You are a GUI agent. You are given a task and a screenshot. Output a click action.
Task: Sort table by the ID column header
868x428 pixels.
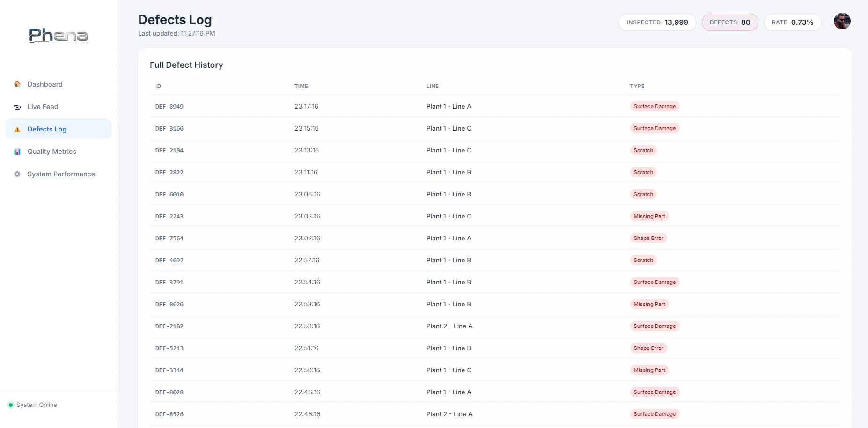[x=158, y=86]
